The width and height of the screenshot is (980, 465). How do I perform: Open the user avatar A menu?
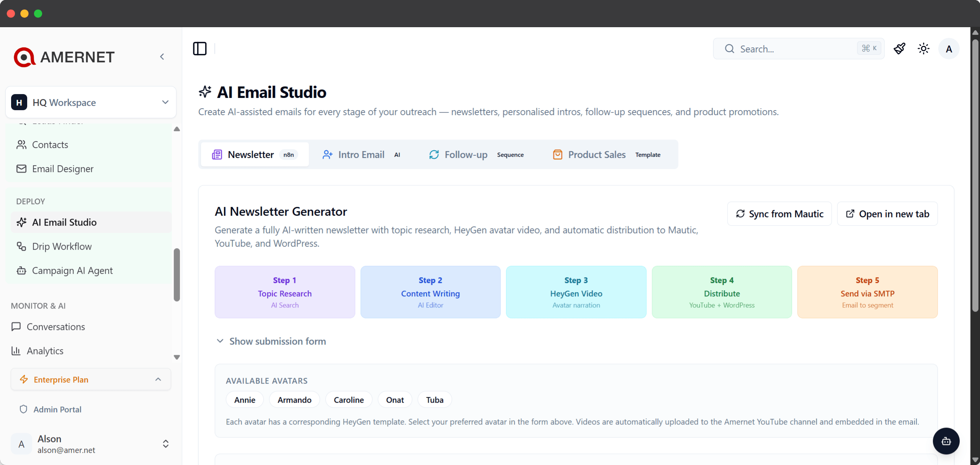pos(949,49)
